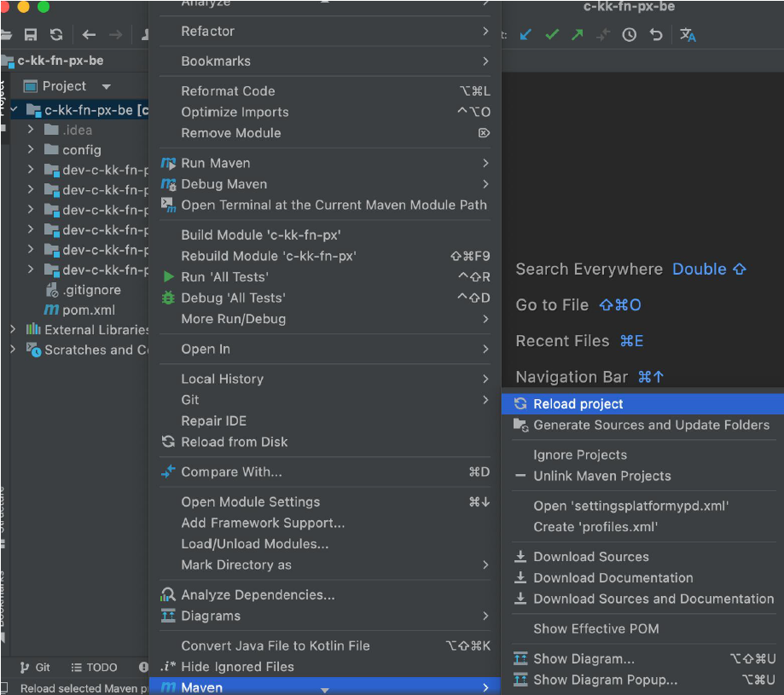Screen dimensions: 784x695
Task: Choose Open 'settingsplatformypd.xml'
Action: click(x=642, y=506)
